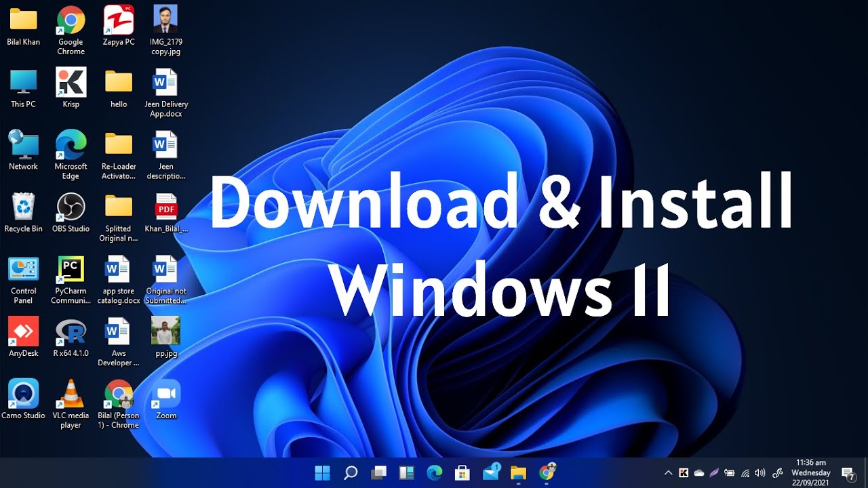
Task: Open the Bilal (Person 1) - Chrome shortcut
Action: pyautogui.click(x=119, y=405)
